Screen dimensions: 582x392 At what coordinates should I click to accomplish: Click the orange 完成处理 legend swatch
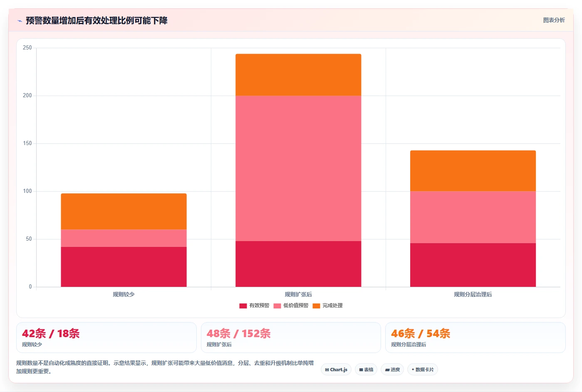[316, 306]
